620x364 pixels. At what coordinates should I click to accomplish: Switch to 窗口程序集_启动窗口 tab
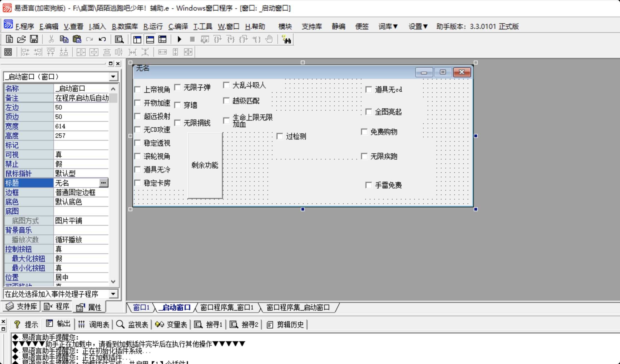pos(298,307)
